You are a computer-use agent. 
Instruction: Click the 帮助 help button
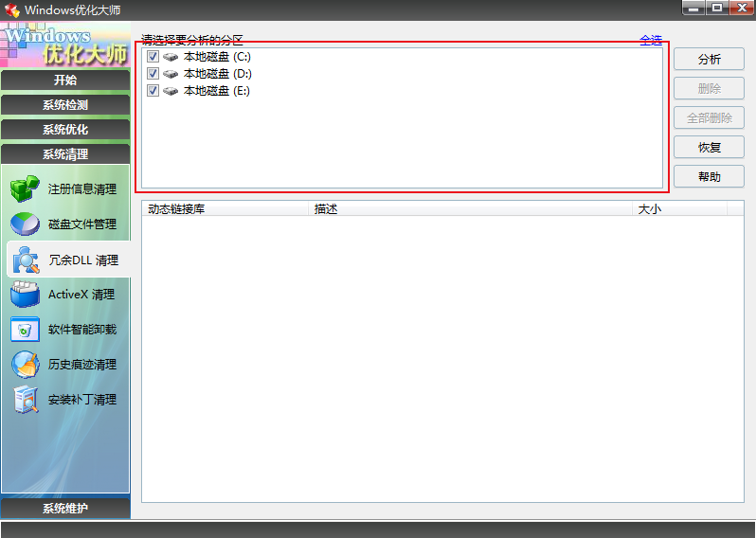tap(709, 176)
